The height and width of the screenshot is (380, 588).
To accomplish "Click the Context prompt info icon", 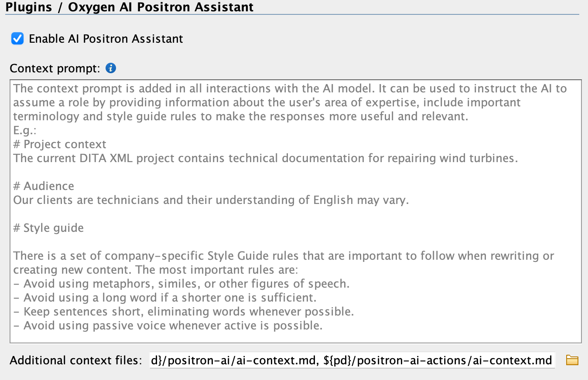I will click(x=111, y=68).
